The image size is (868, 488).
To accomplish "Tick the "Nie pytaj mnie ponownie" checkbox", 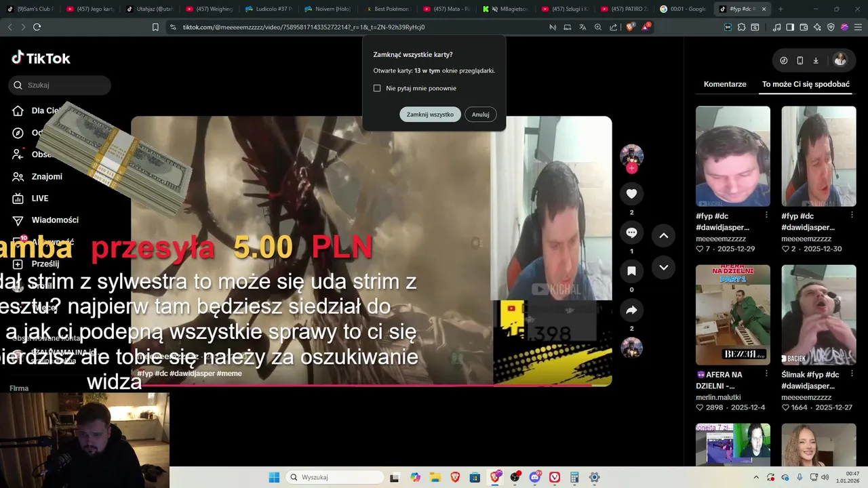I will pyautogui.click(x=377, y=88).
